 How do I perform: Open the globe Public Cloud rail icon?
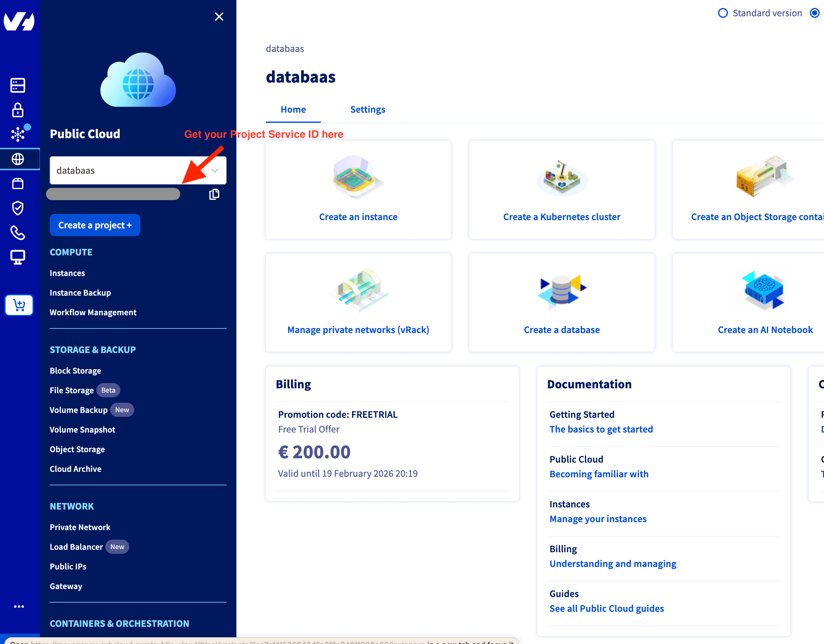coord(18,159)
